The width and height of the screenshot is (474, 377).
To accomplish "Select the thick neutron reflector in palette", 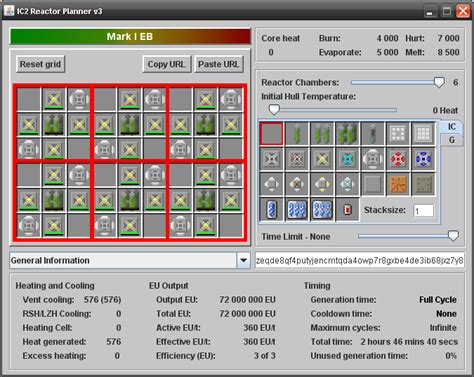I will pyautogui.click(x=423, y=134).
